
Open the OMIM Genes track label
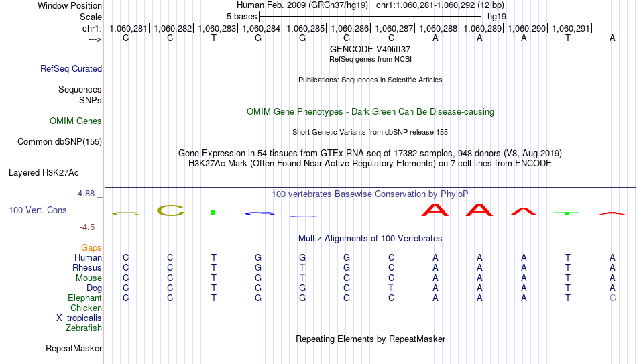point(75,121)
